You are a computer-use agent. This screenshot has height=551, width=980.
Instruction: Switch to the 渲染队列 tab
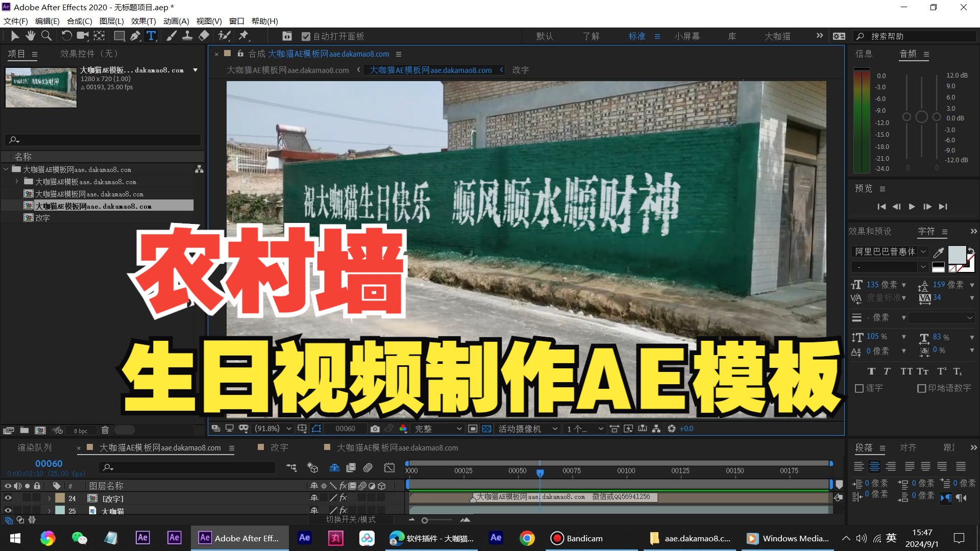click(x=35, y=447)
